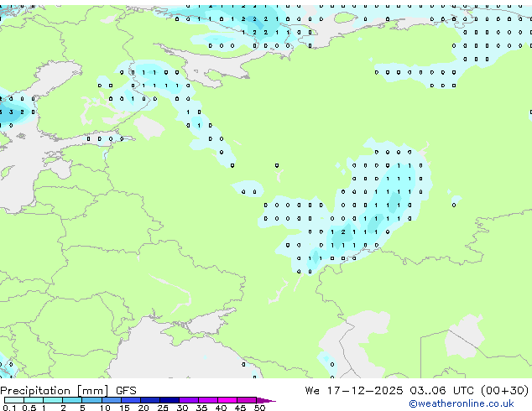Click the '50' legend label

[x=259, y=408]
